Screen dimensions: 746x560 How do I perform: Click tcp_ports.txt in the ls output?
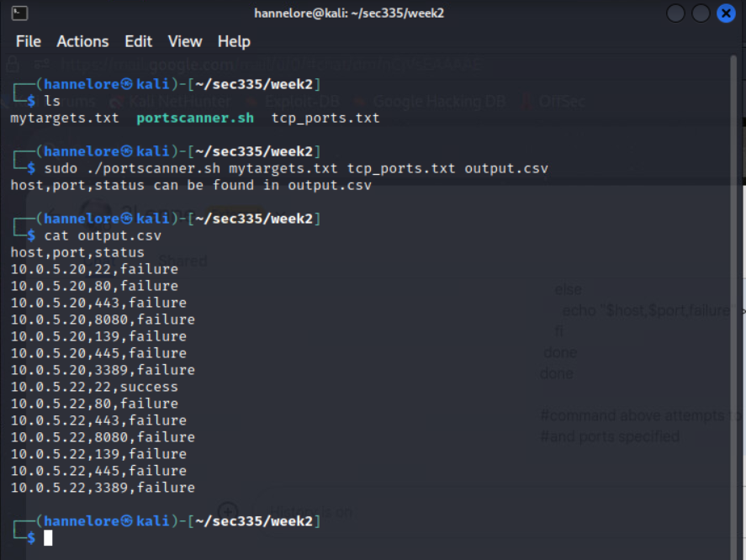tap(325, 118)
